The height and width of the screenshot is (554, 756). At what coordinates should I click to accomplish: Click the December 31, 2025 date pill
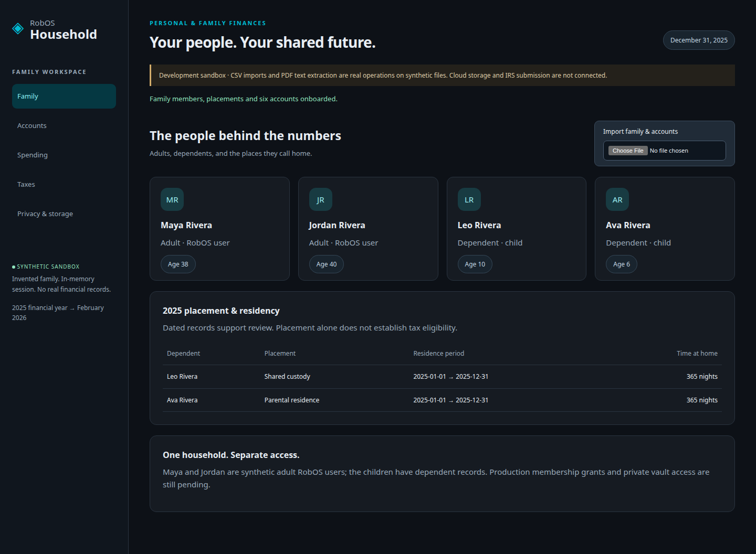tap(699, 40)
